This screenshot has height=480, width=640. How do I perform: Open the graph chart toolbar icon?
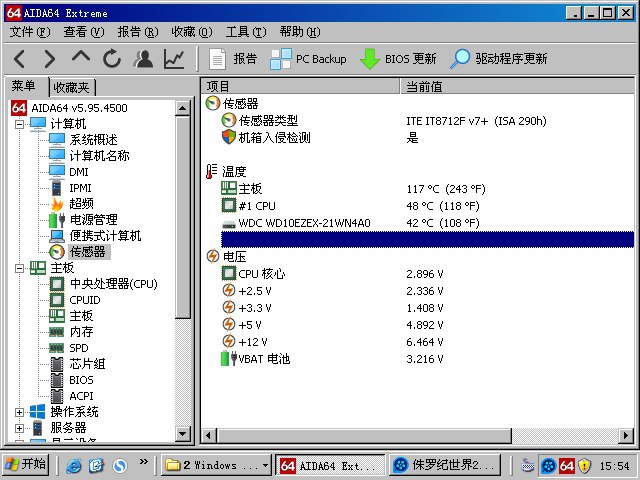174,59
